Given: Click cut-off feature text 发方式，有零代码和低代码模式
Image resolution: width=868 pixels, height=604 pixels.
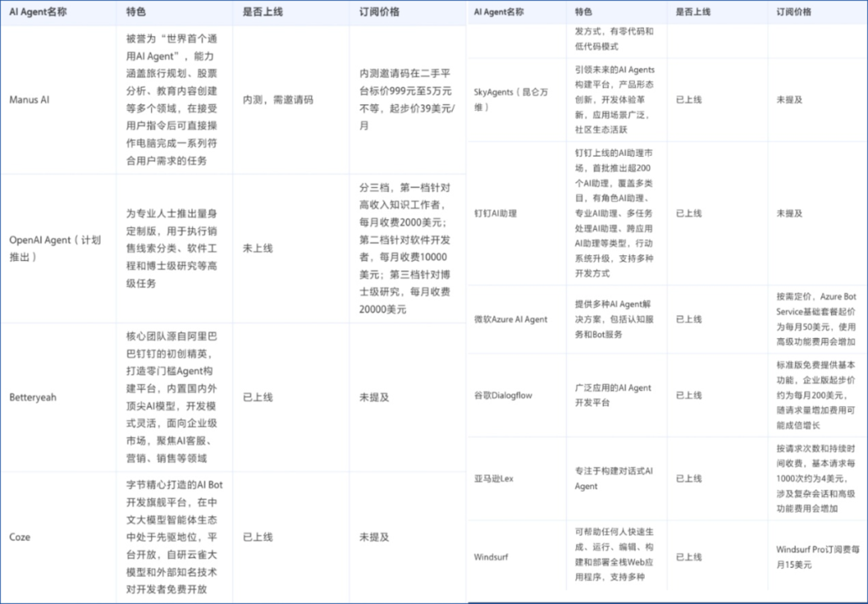Looking at the screenshot, I should [614, 39].
